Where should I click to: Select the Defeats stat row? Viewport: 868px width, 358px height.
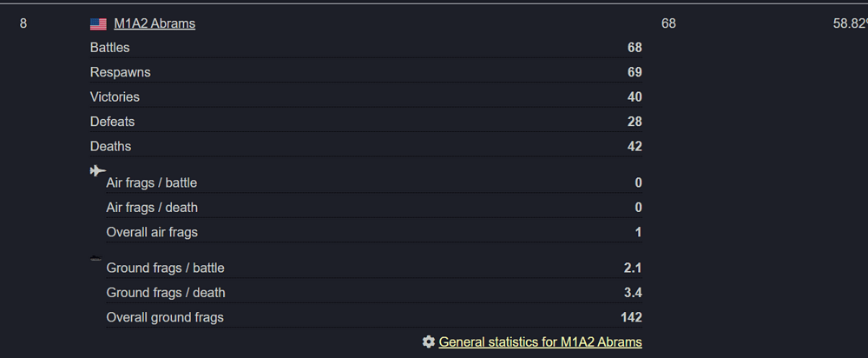[366, 122]
